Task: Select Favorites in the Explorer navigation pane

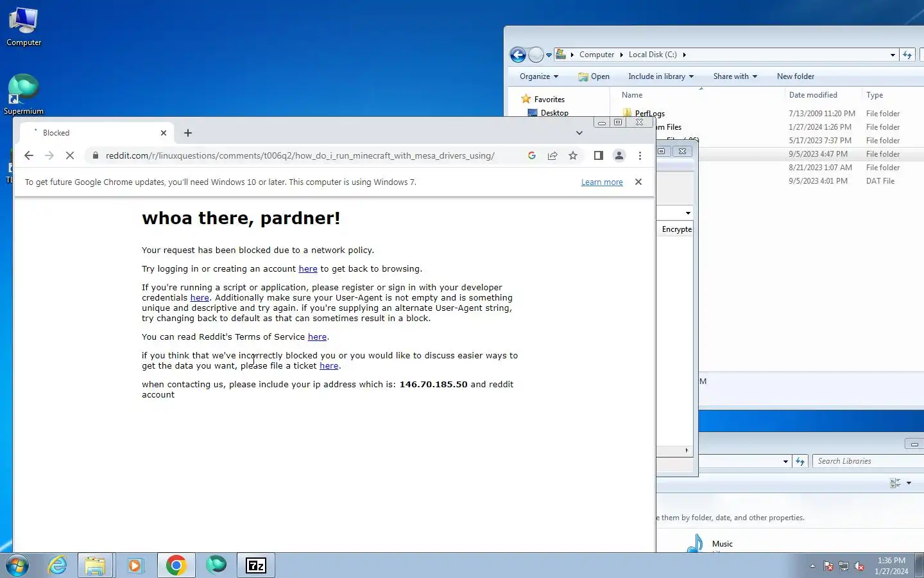Action: pyautogui.click(x=549, y=100)
